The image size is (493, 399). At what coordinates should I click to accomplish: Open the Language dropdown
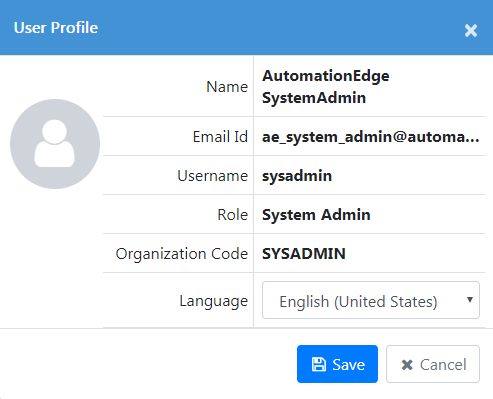[371, 300]
